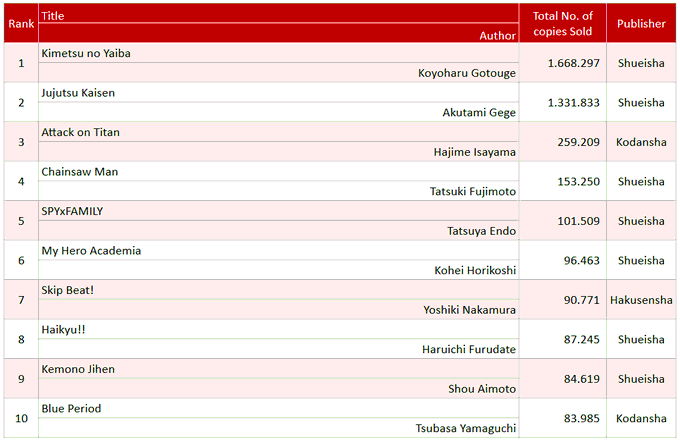Click author Koyoharu Gotouge
Viewport: 680px width, 442px height.
(467, 73)
